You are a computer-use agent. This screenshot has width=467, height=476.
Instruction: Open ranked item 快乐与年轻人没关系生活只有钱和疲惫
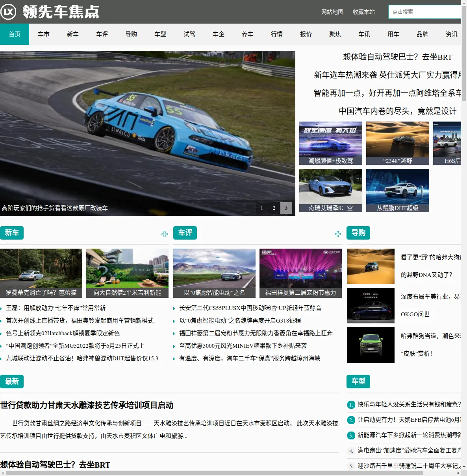tap(409, 404)
